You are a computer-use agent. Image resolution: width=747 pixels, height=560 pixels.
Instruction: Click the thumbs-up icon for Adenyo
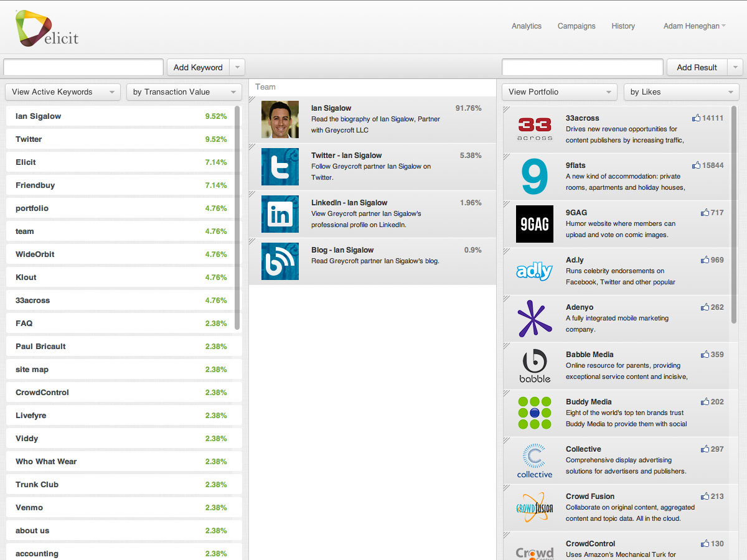click(x=705, y=307)
